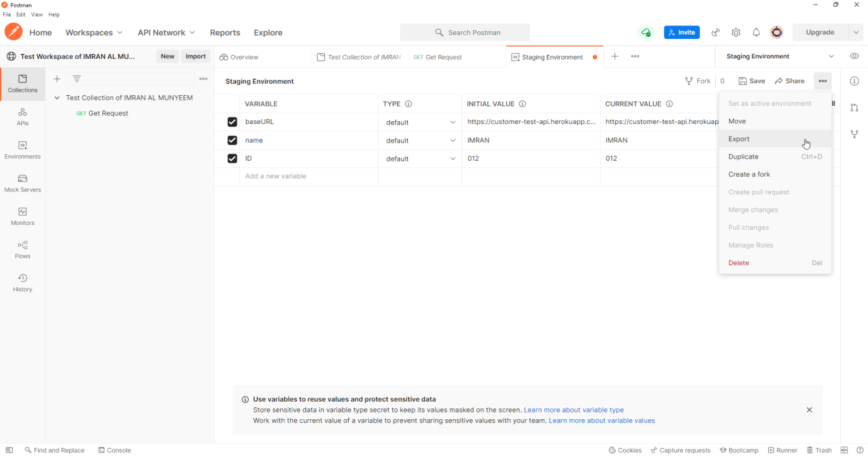Open forks icon in right sidebar
Screen dimensions: 868x456
coord(855,134)
